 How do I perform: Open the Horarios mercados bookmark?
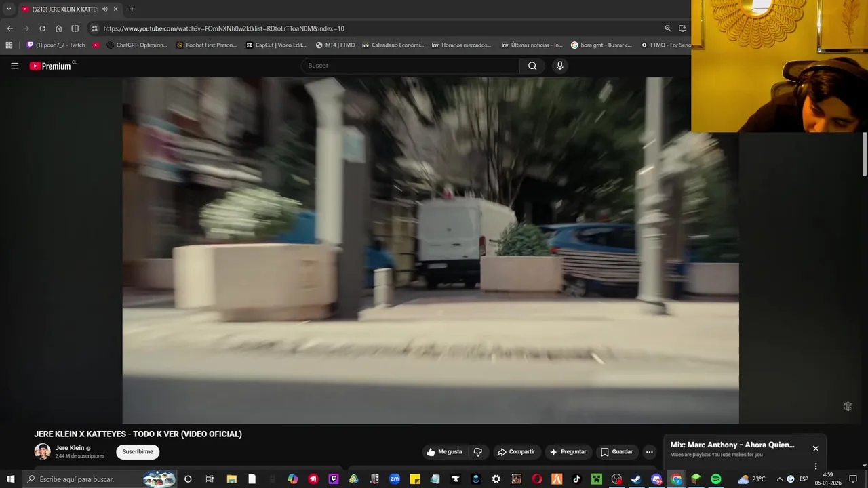[x=462, y=45]
